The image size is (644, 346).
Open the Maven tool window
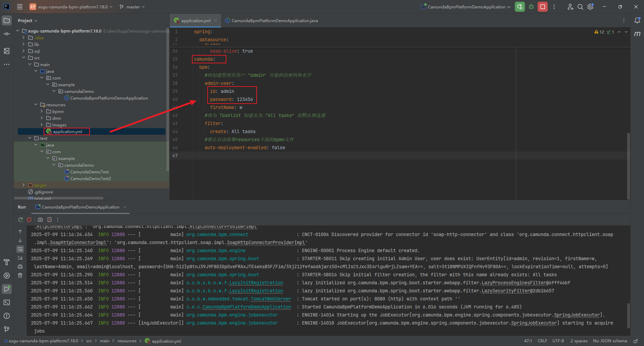[x=637, y=34]
